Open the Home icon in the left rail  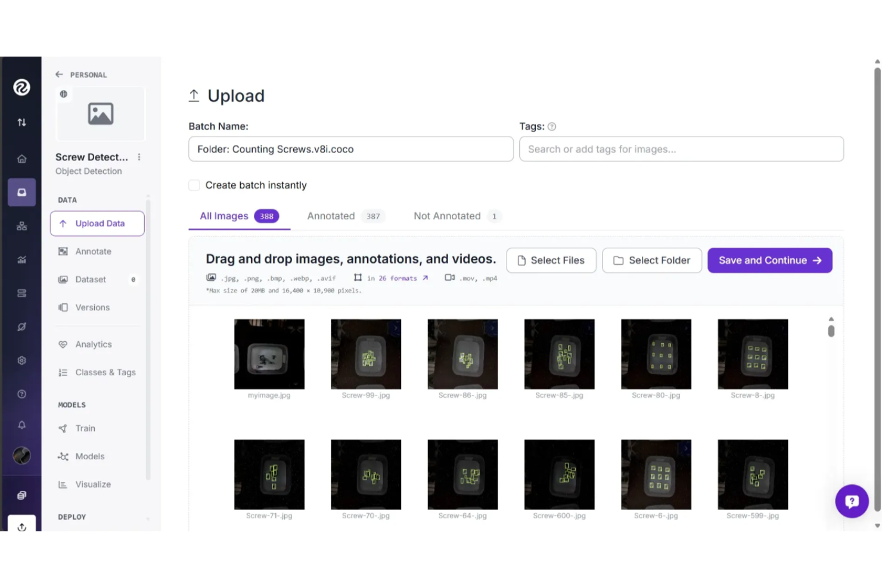pos(22,159)
